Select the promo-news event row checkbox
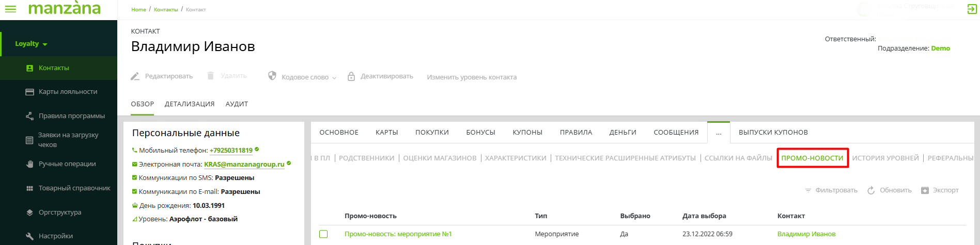Image resolution: width=980 pixels, height=245 pixels. coord(323,234)
